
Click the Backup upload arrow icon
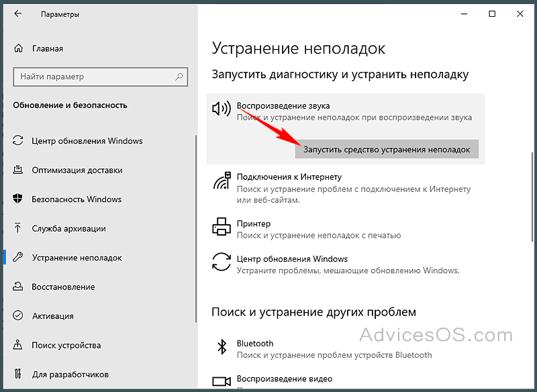click(x=18, y=228)
